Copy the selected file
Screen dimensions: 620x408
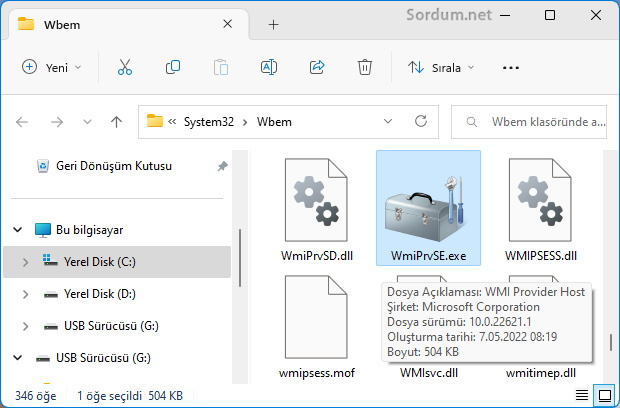(x=173, y=68)
